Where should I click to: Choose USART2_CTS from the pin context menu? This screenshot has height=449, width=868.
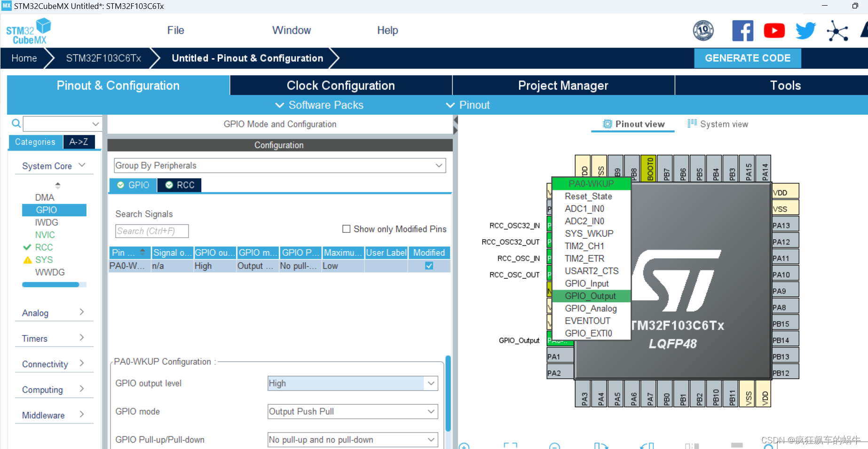(x=591, y=271)
